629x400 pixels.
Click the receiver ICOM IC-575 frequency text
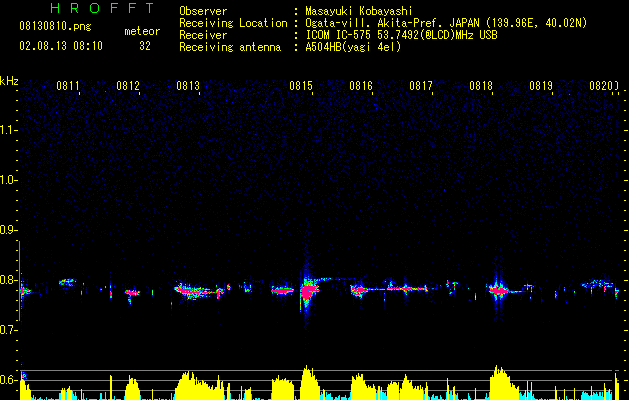[x=401, y=35]
